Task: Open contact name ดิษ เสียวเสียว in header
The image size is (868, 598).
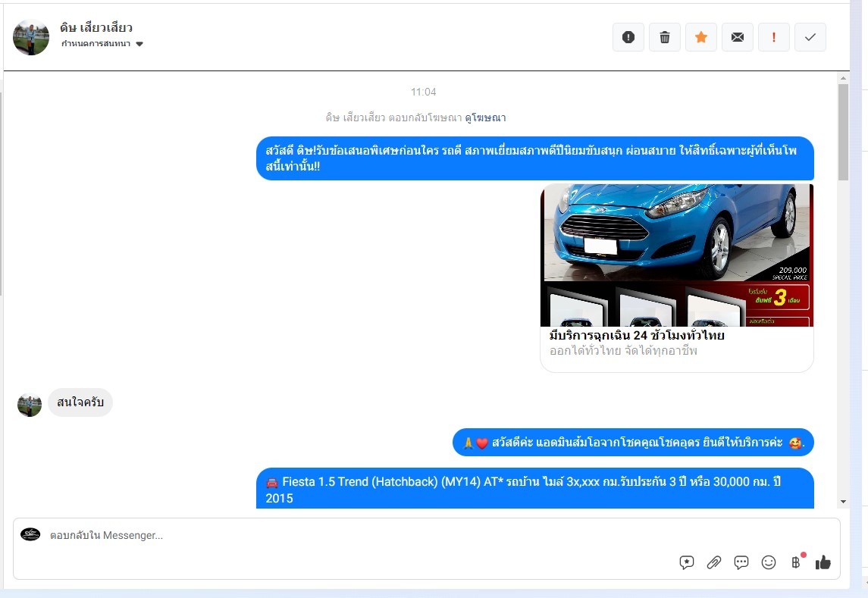Action: pyautogui.click(x=96, y=27)
